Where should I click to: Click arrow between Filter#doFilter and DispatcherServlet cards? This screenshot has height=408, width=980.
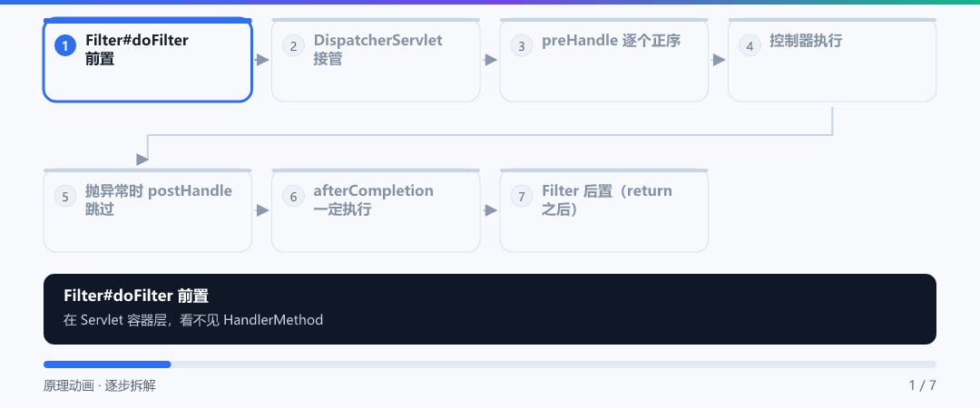pyautogui.click(x=262, y=60)
